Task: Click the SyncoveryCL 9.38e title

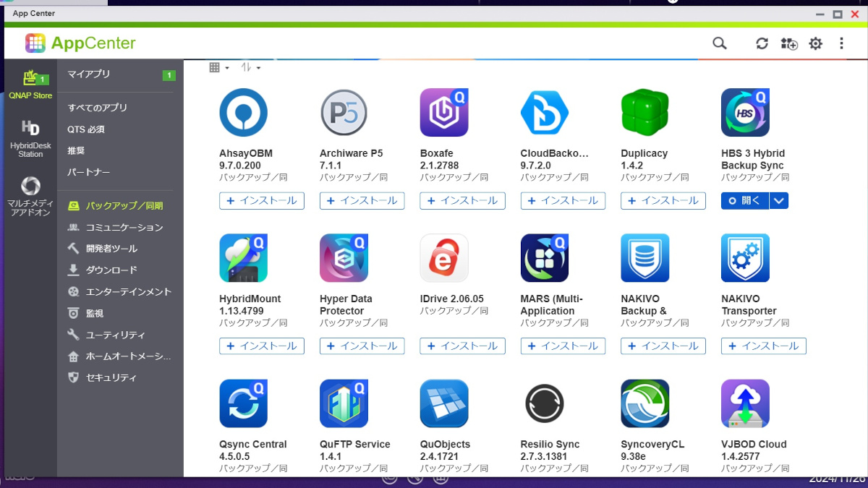Action: pos(652,450)
